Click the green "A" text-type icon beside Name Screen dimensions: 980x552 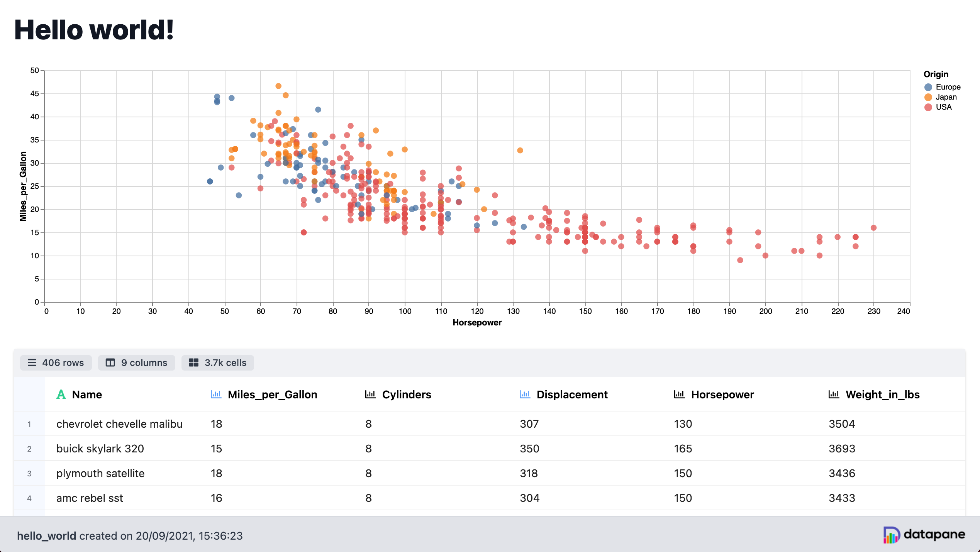pyautogui.click(x=61, y=394)
